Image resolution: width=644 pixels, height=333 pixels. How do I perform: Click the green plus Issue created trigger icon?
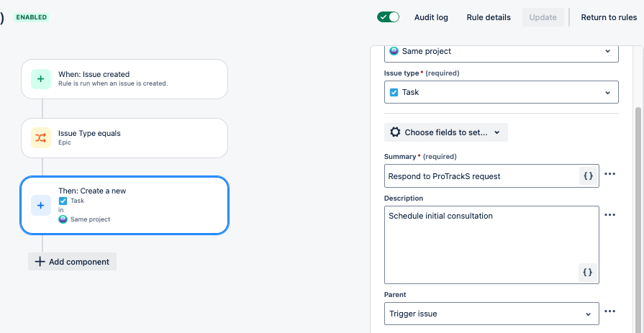pos(41,79)
